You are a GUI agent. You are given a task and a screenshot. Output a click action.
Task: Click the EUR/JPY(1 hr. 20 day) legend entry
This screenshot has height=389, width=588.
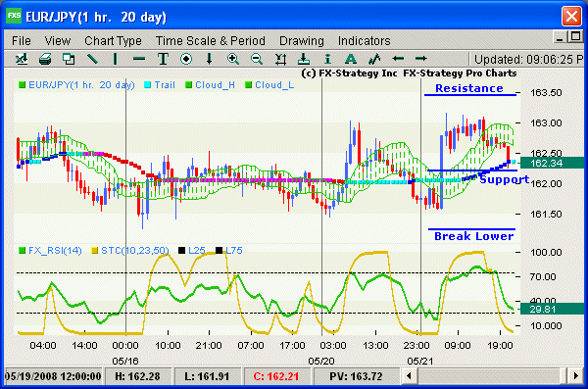(76, 85)
